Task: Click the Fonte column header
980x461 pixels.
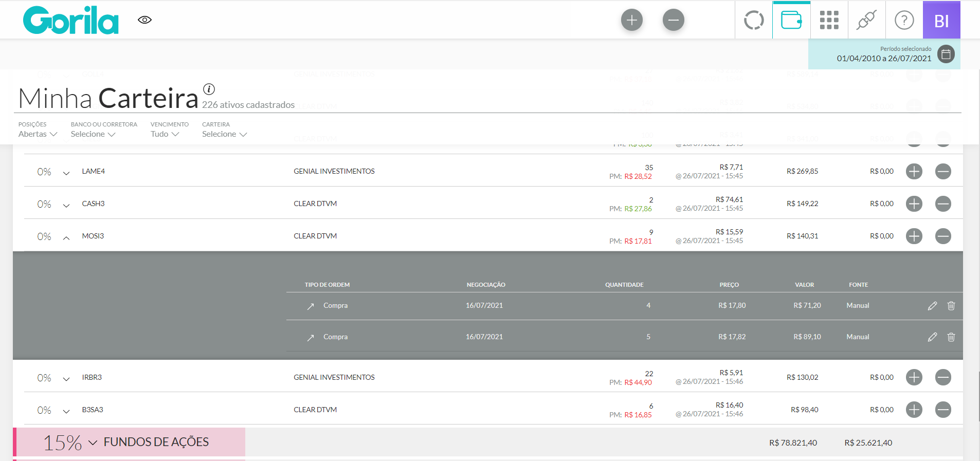Action: 858,285
